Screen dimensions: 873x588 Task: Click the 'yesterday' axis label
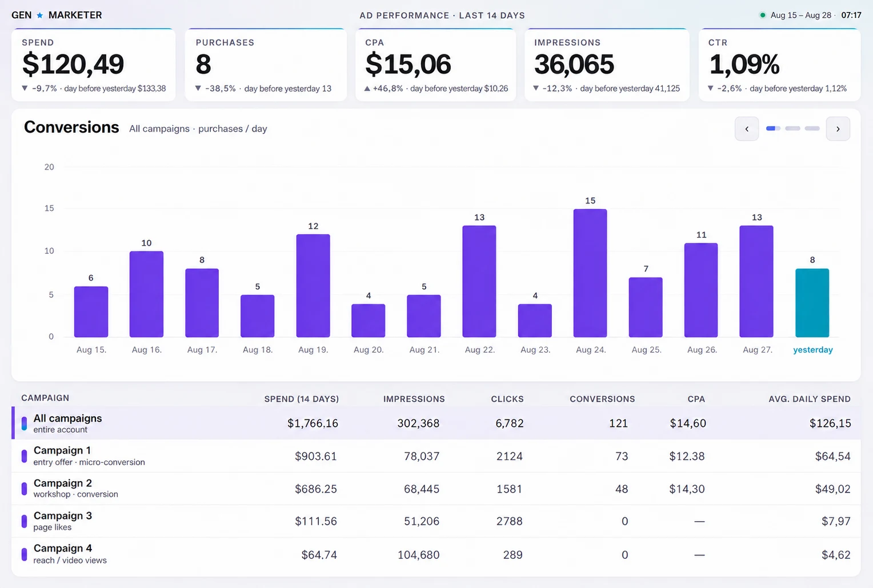tap(813, 350)
